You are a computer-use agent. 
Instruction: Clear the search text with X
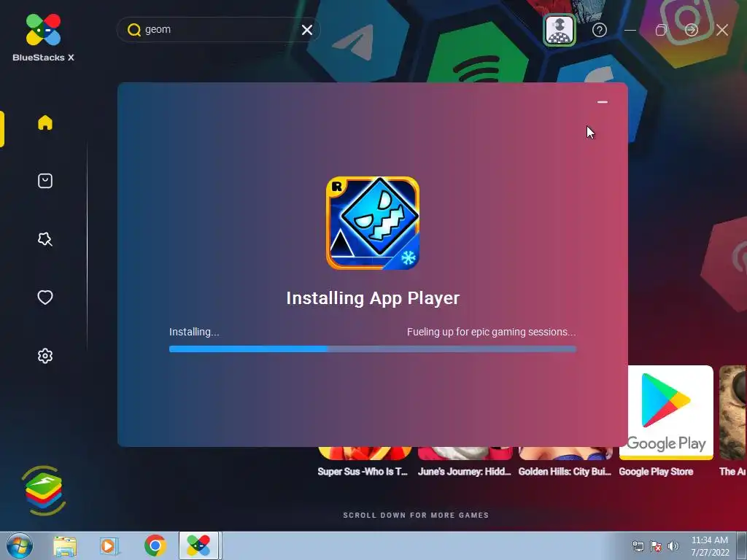tap(307, 30)
